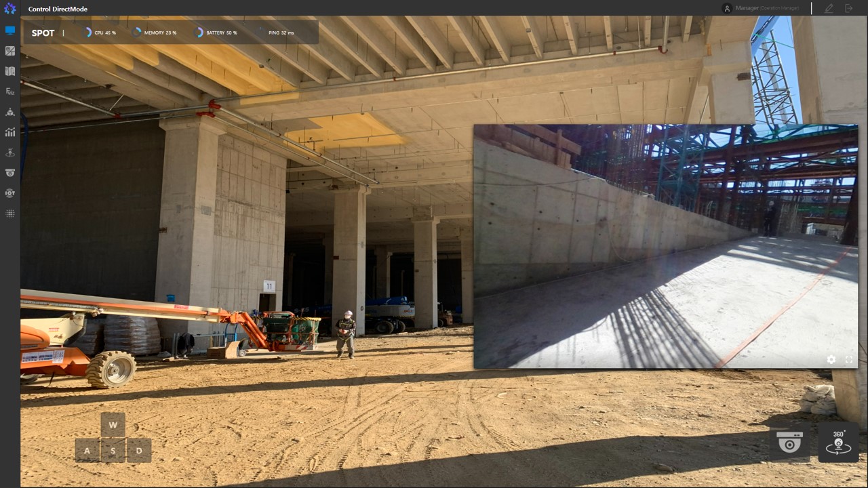Click the SPOT robot name label

pyautogui.click(x=43, y=33)
